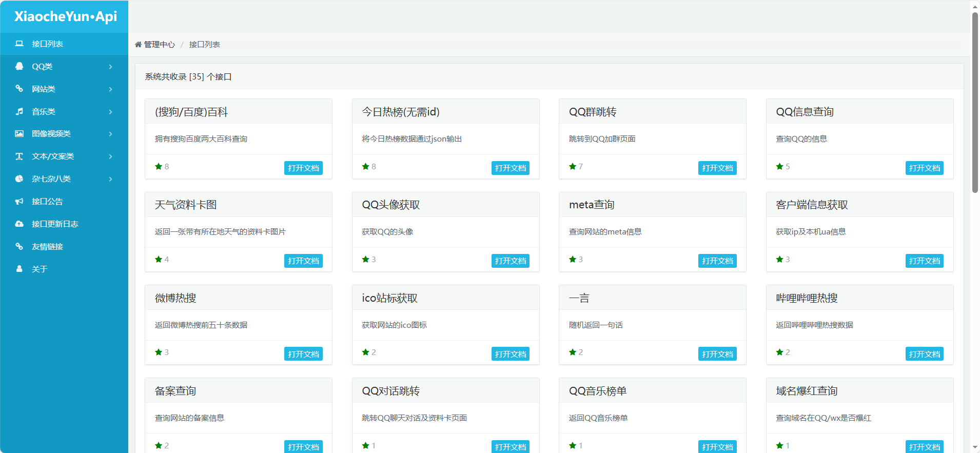Click the bell icon beside QQ类
Image resolution: width=980 pixels, height=453 pixels.
pos(19,66)
